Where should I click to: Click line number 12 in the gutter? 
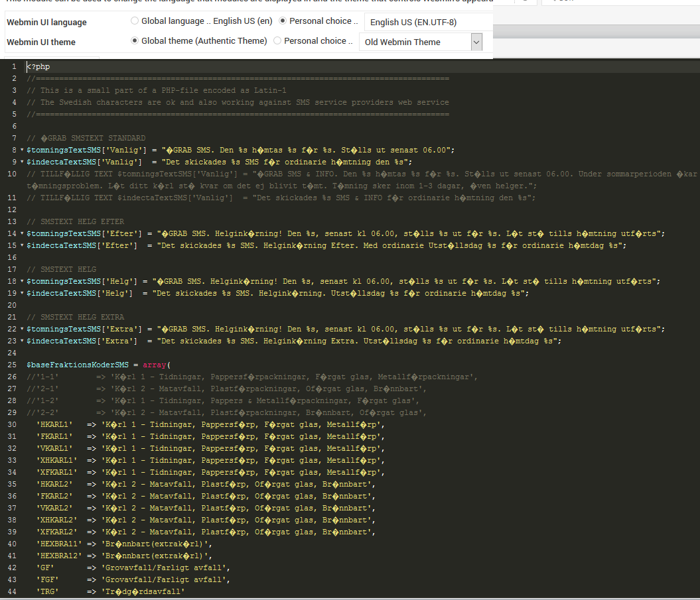coord(12,210)
